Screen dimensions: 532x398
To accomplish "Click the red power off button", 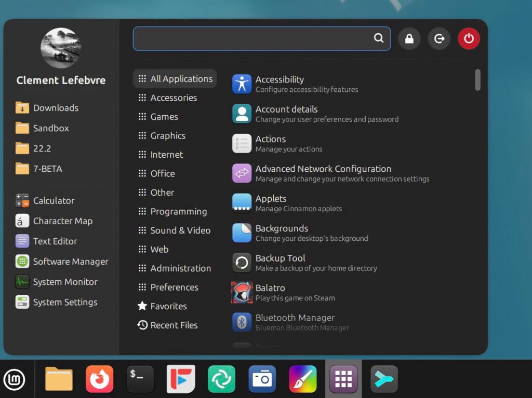I will point(469,39).
